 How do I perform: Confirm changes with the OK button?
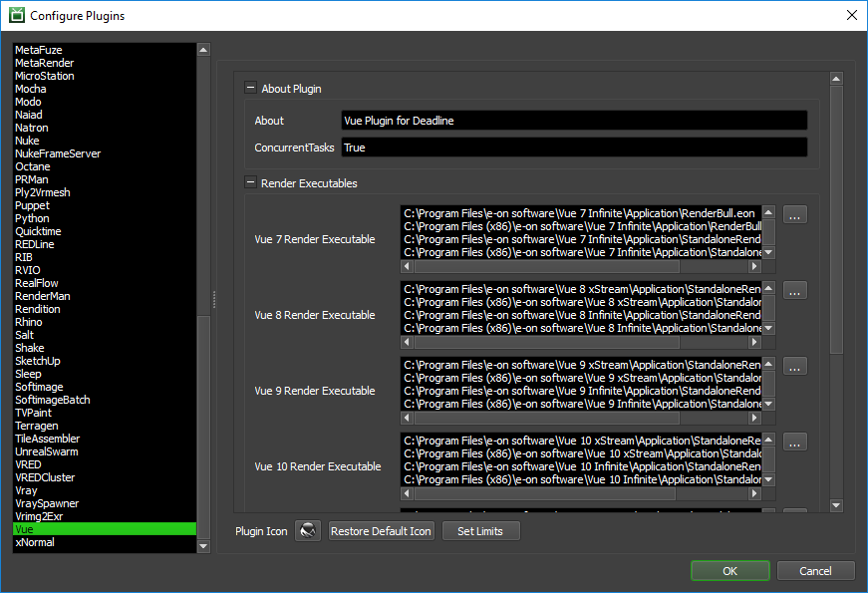click(x=730, y=571)
